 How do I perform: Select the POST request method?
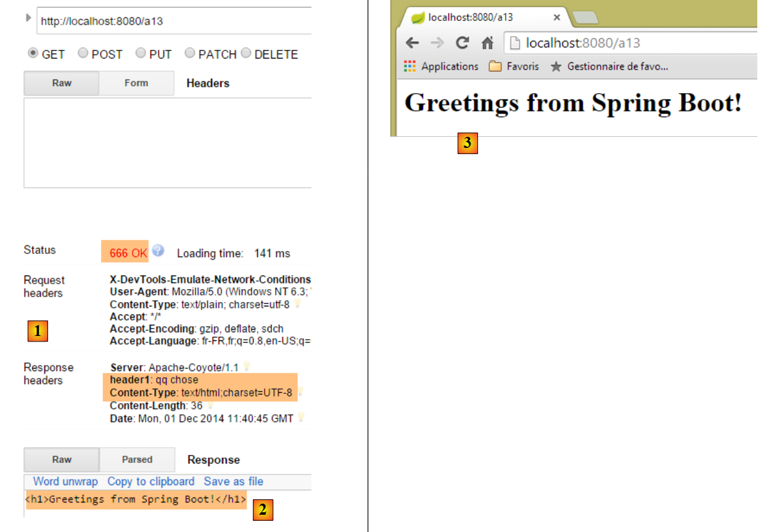tap(83, 54)
